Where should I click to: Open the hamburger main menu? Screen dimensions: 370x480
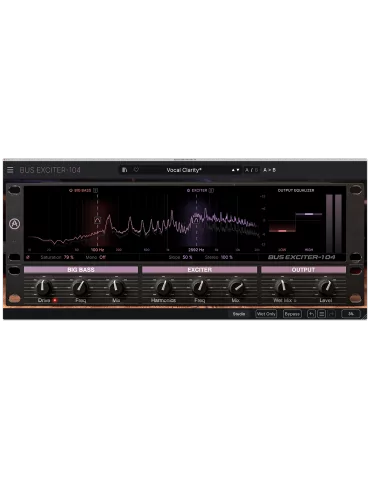(x=10, y=170)
